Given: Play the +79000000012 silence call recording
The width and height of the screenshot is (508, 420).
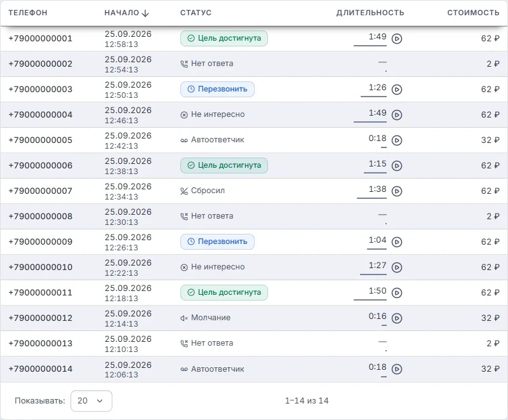Looking at the screenshot, I should (397, 318).
